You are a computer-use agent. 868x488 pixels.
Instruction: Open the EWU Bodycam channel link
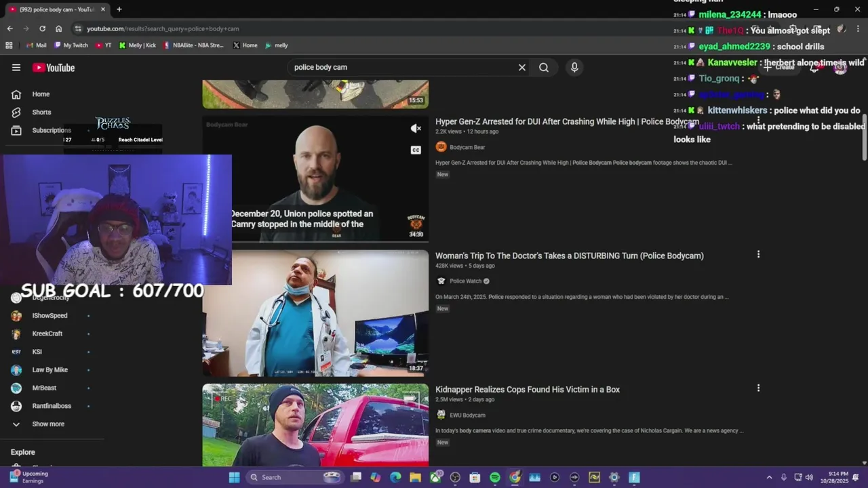[467, 415]
